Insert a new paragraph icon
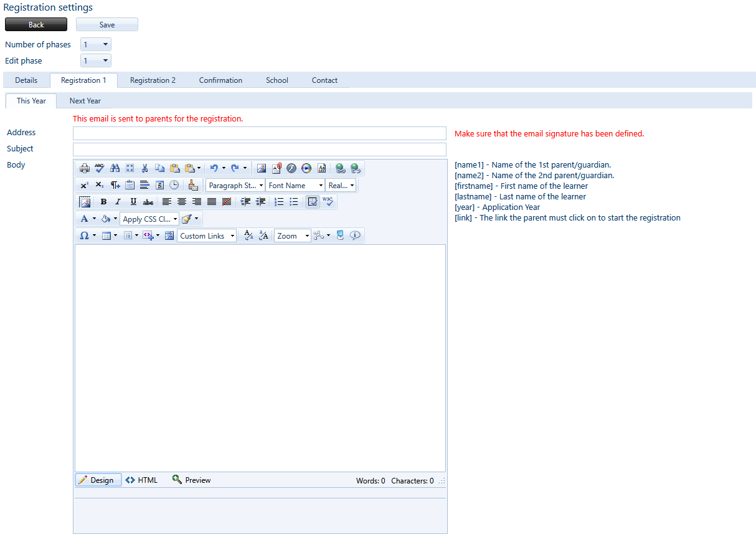The image size is (756, 542). pyautogui.click(x=115, y=185)
